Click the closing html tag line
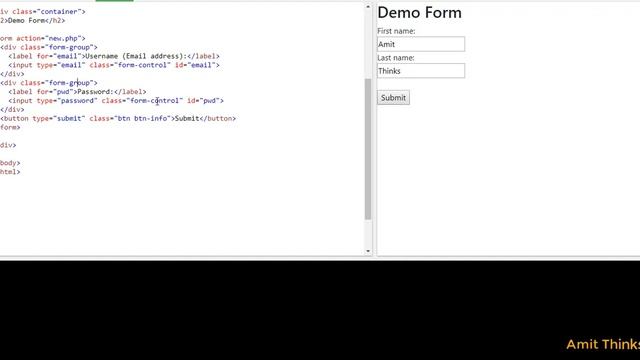 [10, 172]
